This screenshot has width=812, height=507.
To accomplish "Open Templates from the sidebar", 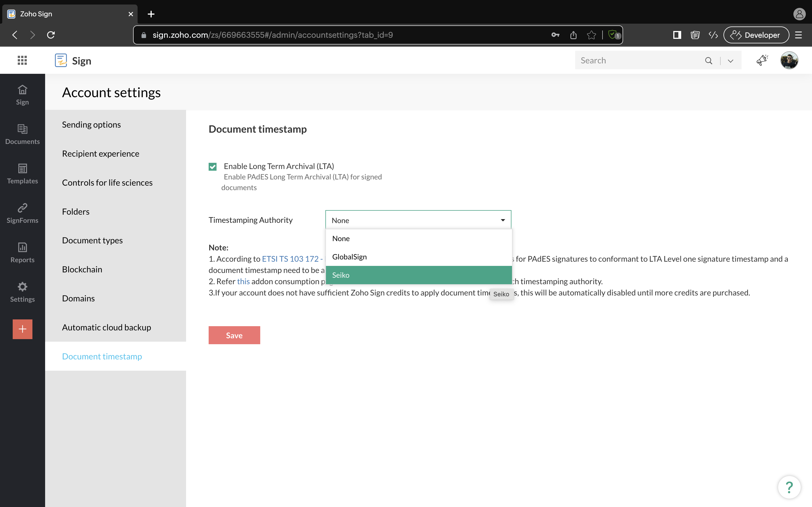I will (x=22, y=174).
